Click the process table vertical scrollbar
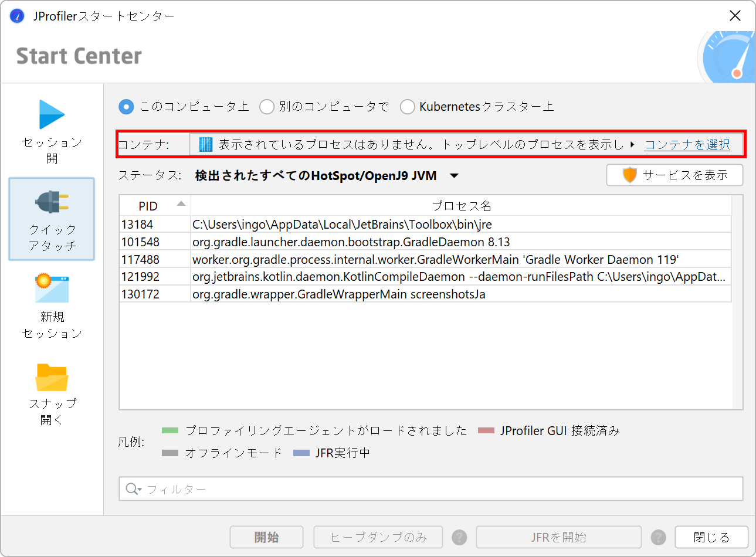 click(737, 303)
